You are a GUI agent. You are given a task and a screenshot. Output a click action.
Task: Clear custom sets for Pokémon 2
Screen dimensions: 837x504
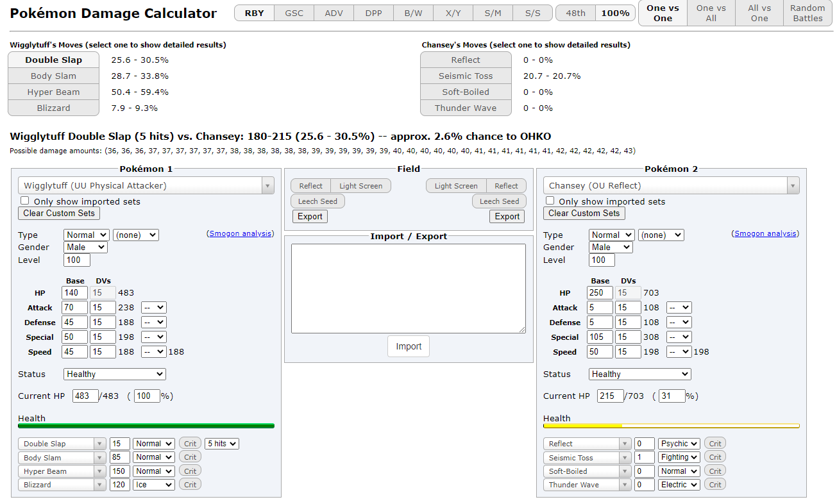[584, 214]
